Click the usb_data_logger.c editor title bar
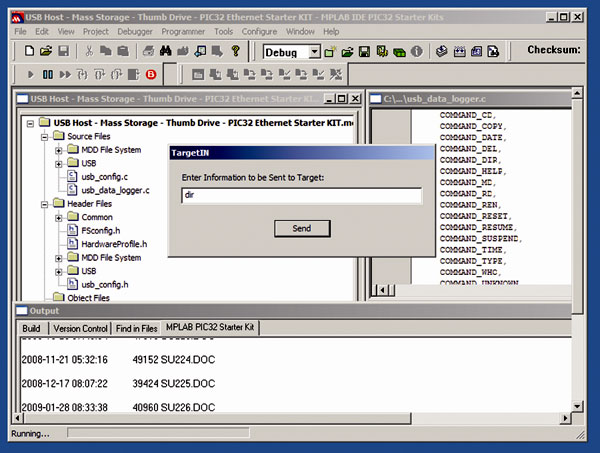The image size is (600, 453). (x=471, y=99)
